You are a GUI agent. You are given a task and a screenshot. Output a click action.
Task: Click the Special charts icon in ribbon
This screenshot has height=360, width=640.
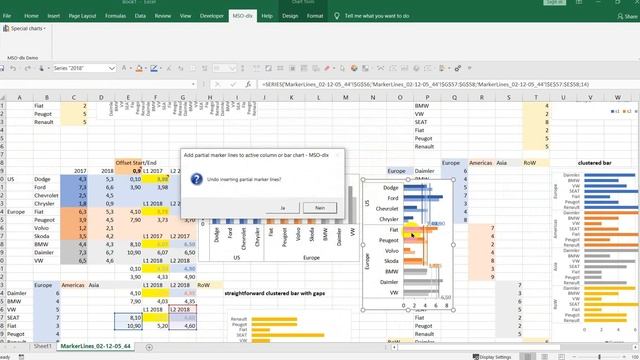[x=6, y=28]
